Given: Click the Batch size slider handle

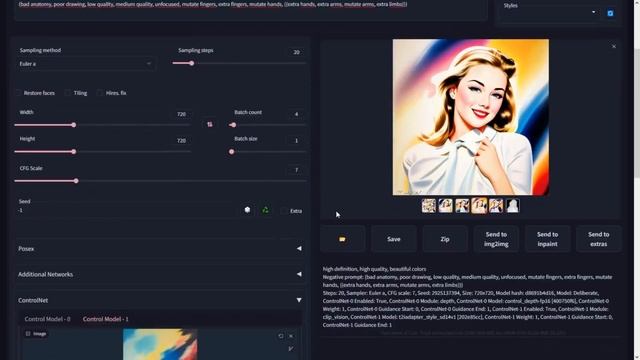Looking at the screenshot, I should [x=231, y=151].
